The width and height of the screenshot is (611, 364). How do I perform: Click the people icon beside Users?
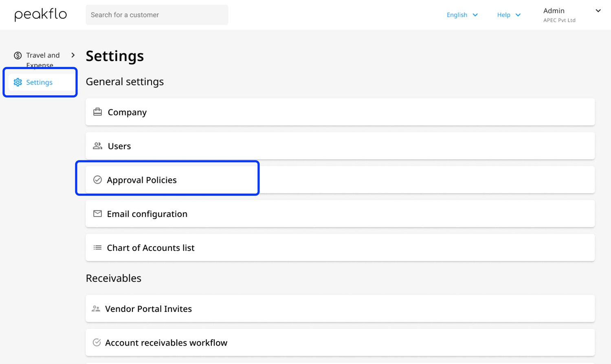coord(97,146)
